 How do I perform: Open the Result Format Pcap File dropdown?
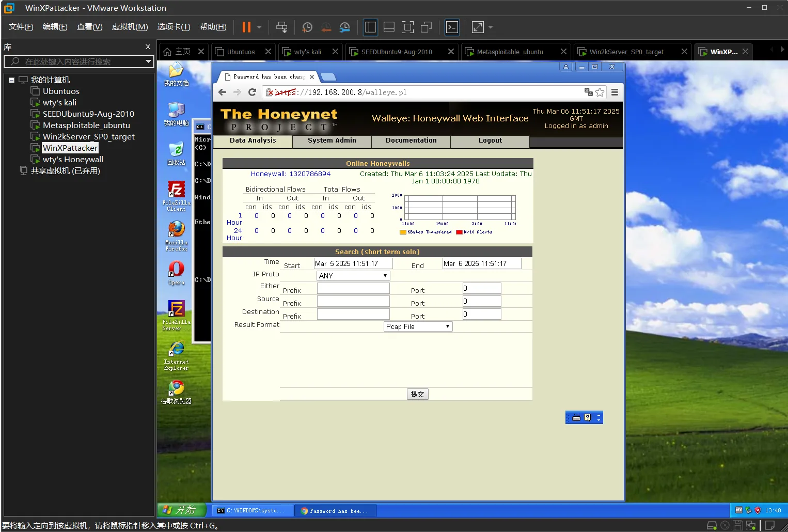pos(418,326)
